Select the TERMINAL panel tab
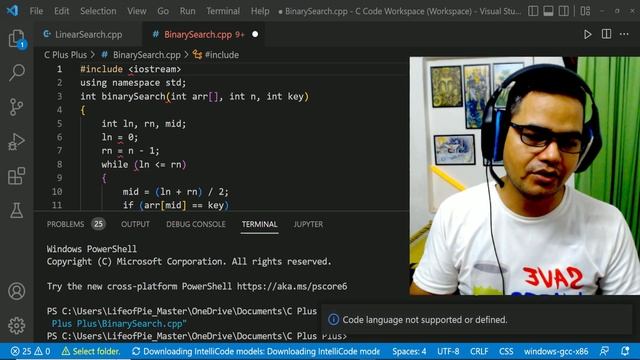The image size is (640, 360). [260, 224]
